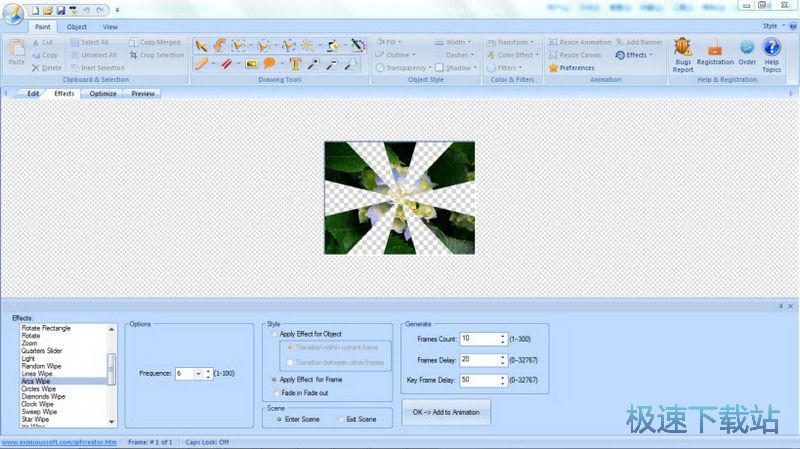
Task: Open Help Topics
Action: pyautogui.click(x=771, y=54)
